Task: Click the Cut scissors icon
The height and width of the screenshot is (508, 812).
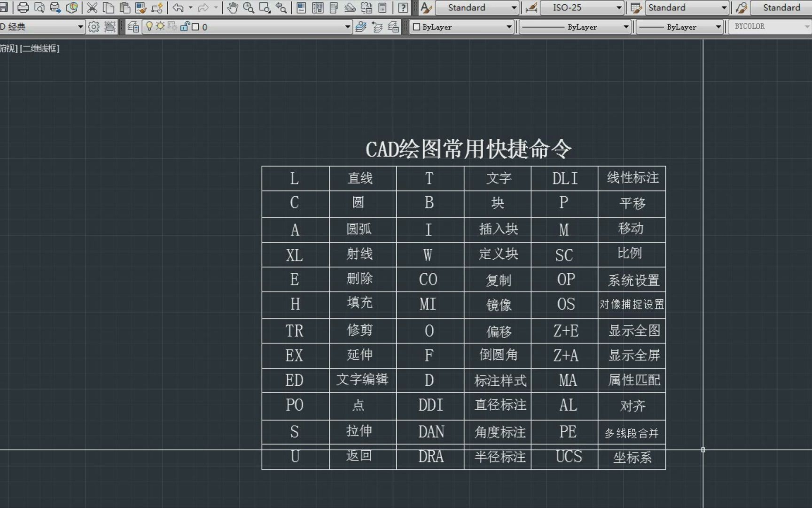Action: [x=93, y=8]
